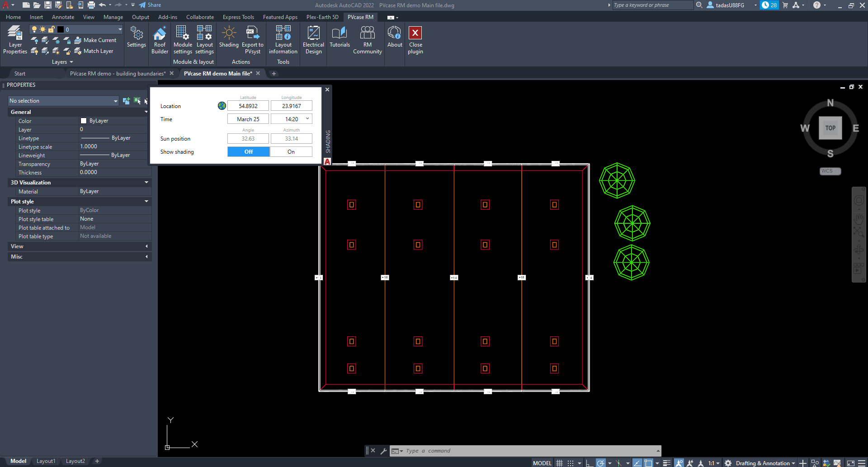Switch to Layout1 tab
Screen dimensions: 868x467
pos(46,461)
